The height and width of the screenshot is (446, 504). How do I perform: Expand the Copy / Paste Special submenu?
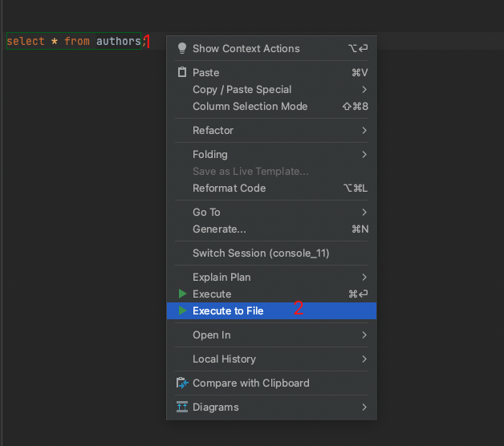click(x=364, y=89)
